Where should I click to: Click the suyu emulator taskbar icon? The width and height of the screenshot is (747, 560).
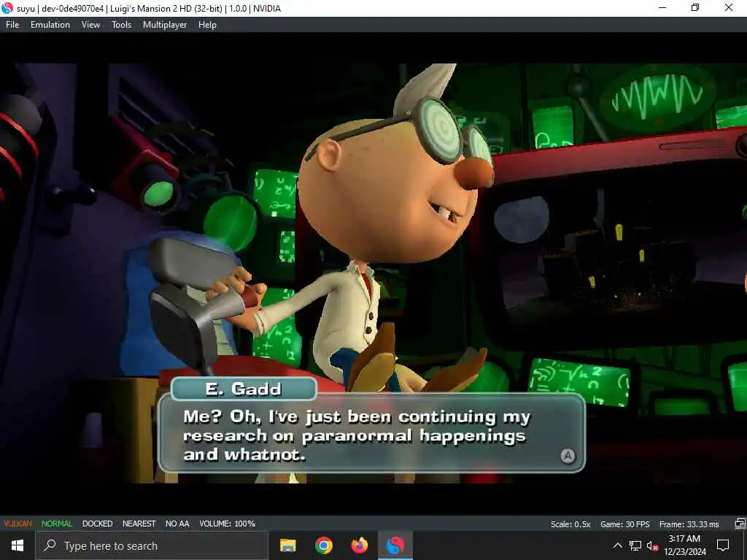(x=395, y=545)
